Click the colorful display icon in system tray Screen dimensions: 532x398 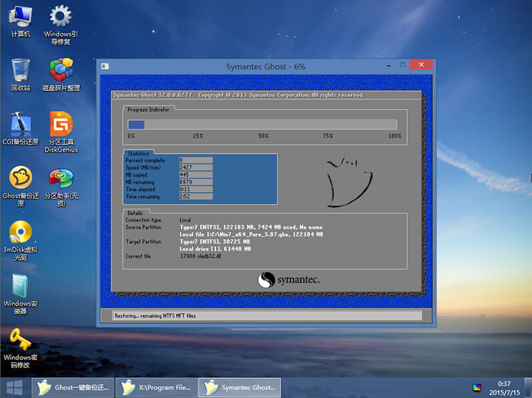477,387
